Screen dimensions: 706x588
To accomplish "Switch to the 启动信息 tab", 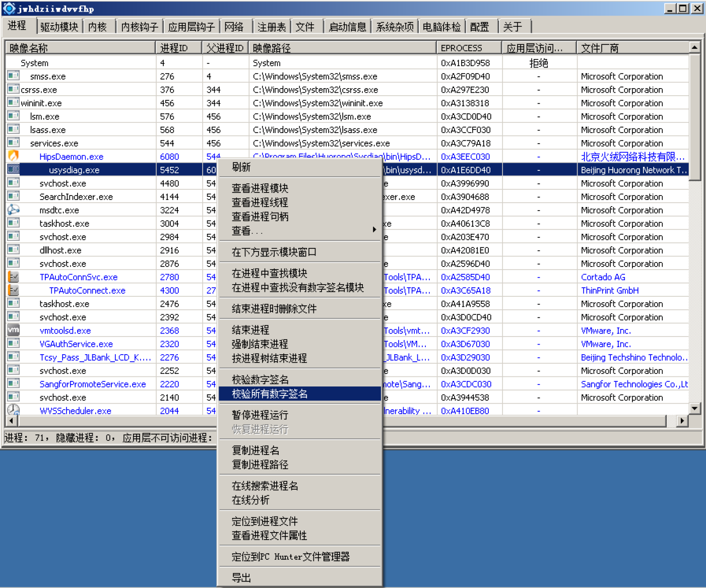I will click(x=347, y=27).
